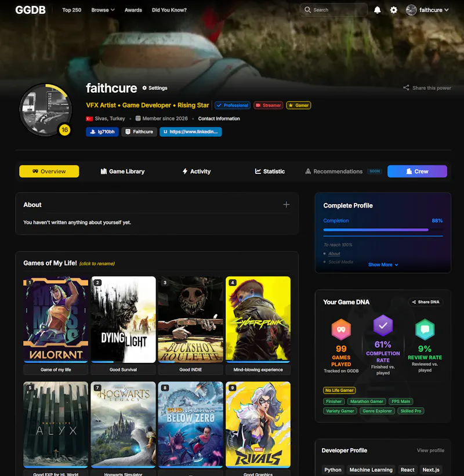Click the Marathon Gamer tag
This screenshot has width=464, height=476.
367,401
